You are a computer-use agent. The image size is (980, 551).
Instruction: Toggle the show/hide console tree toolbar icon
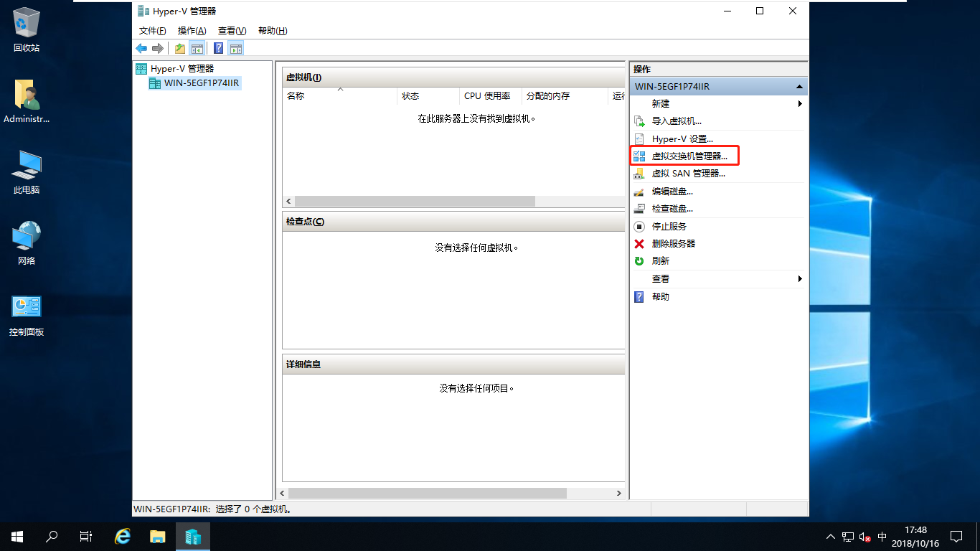pos(197,49)
